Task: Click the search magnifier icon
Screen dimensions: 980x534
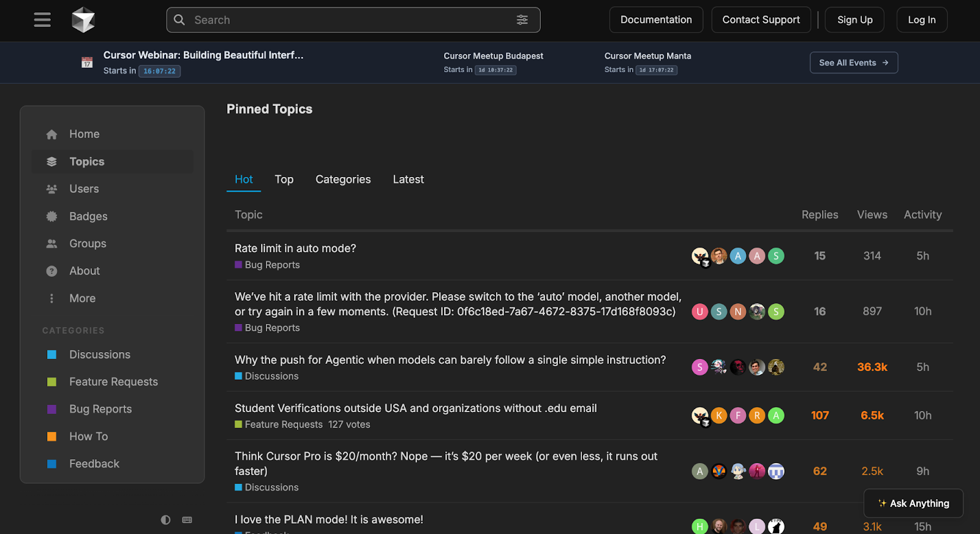Action: [179, 20]
